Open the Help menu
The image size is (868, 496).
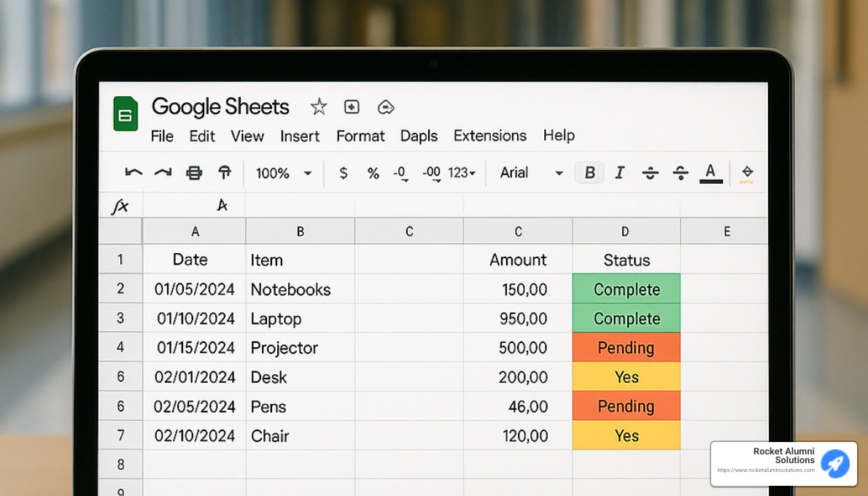click(x=559, y=136)
